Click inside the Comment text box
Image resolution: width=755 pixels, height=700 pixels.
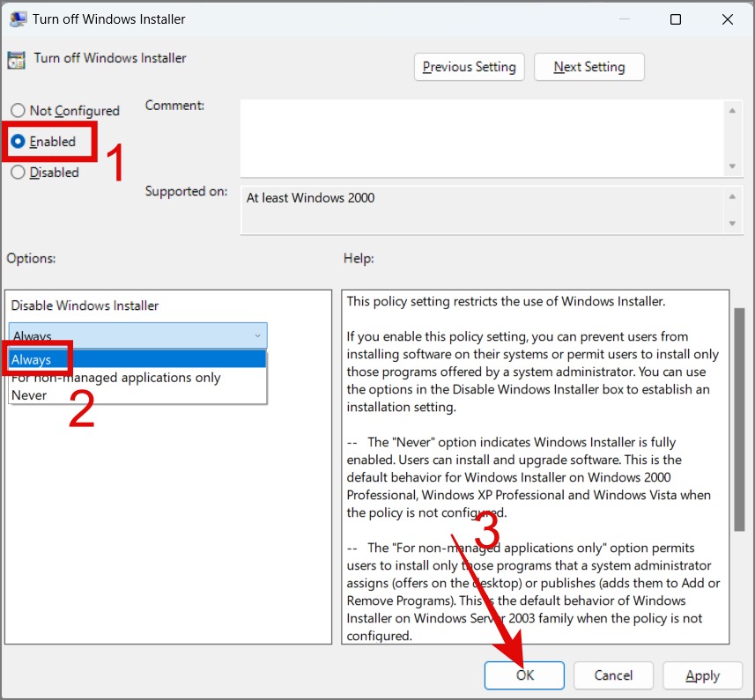pos(482,138)
